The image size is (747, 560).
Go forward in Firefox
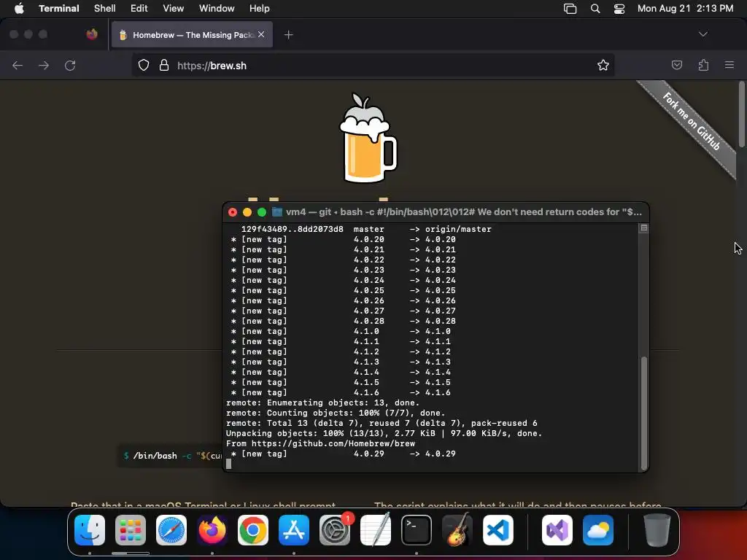coord(43,65)
